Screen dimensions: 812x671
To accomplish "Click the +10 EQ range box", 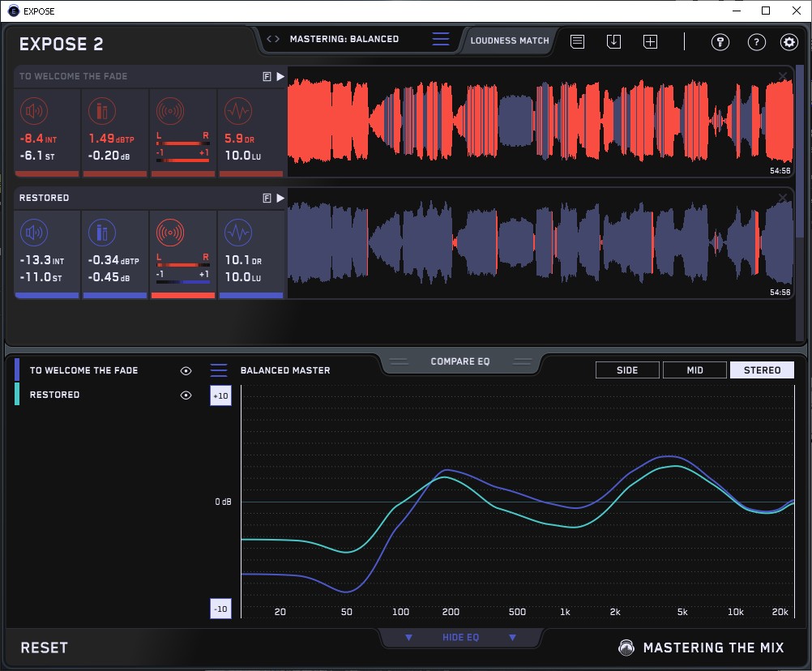I will tap(220, 395).
